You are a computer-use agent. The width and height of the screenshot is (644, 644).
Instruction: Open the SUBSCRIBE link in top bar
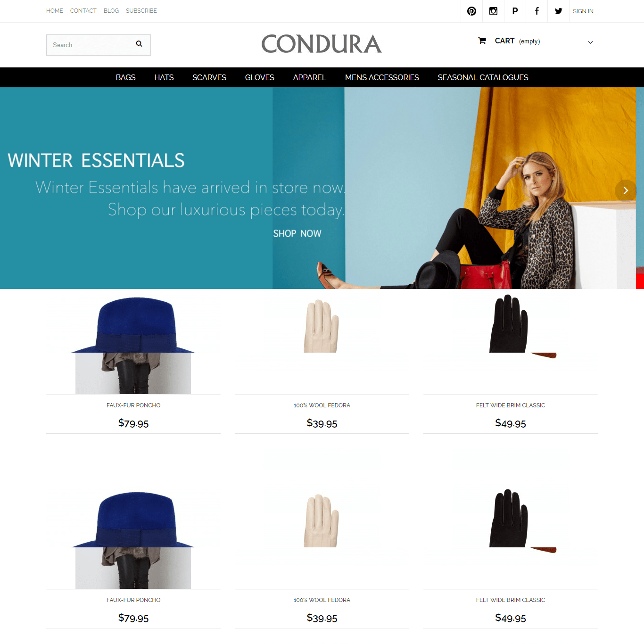click(141, 11)
